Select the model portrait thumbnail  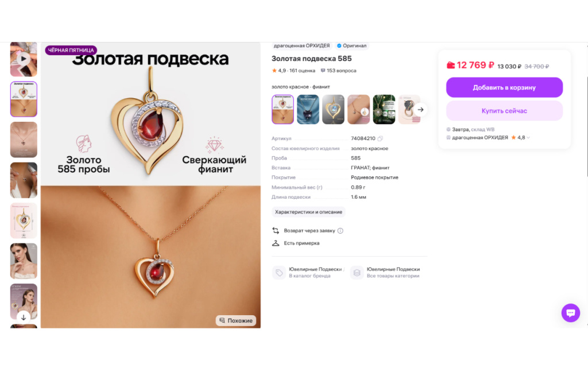(x=24, y=261)
